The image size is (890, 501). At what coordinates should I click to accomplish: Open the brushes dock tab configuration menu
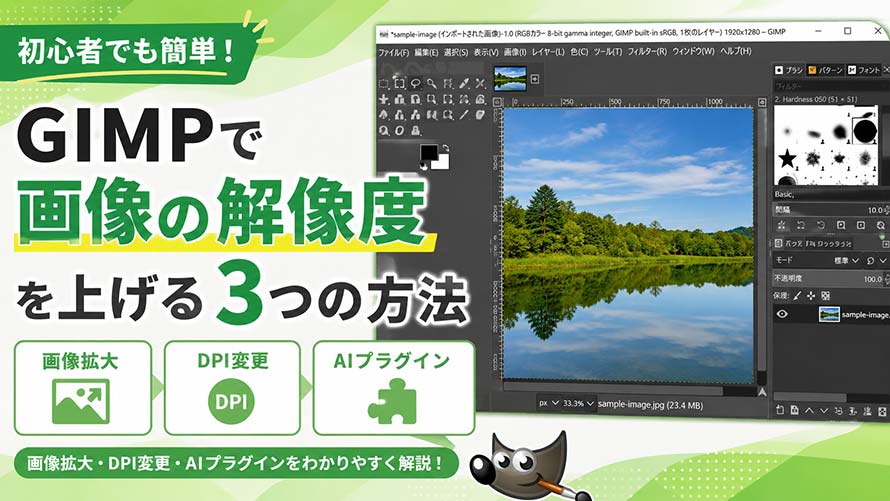(x=887, y=69)
